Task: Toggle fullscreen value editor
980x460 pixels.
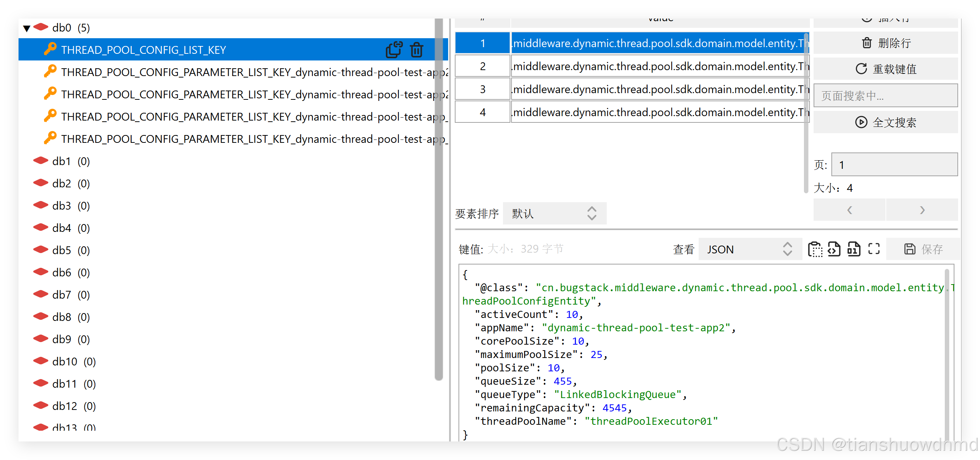Action: (874, 249)
